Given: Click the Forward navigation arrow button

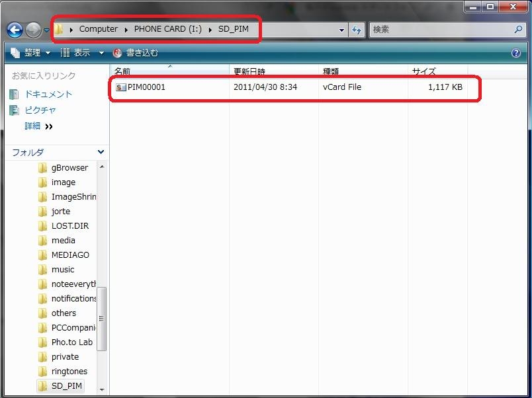Looking at the screenshot, I should pyautogui.click(x=33, y=30).
